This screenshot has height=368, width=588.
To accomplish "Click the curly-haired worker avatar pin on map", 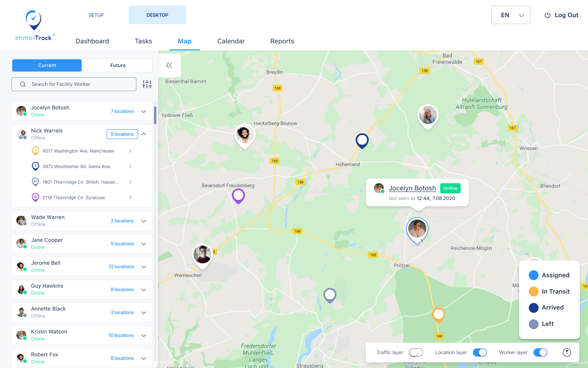I will pyautogui.click(x=245, y=136).
